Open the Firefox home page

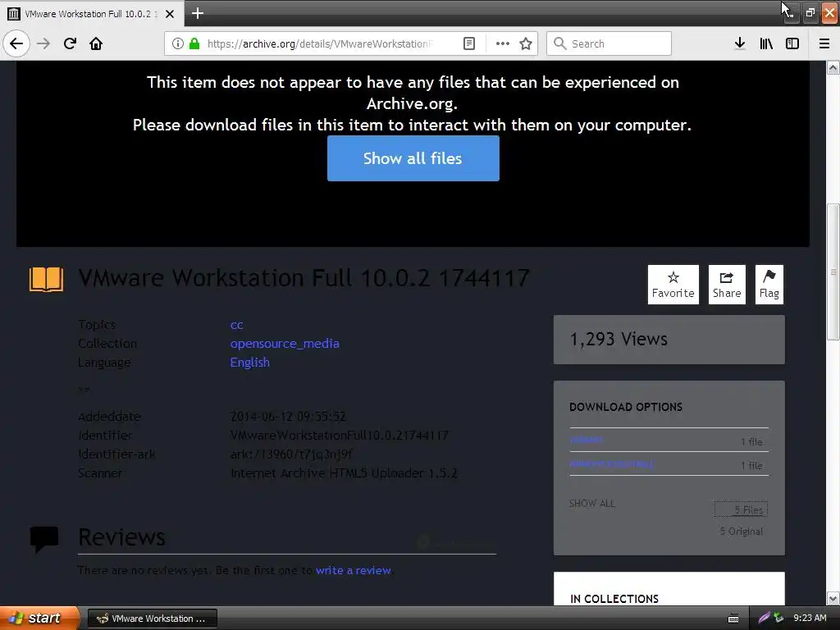[96, 43]
